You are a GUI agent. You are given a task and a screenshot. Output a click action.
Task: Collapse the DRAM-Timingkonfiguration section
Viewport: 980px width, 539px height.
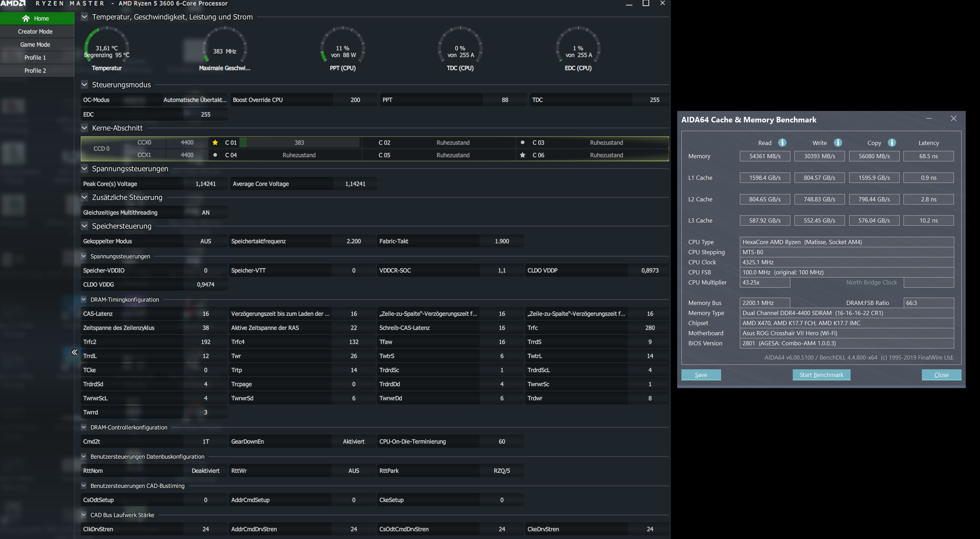(84, 299)
